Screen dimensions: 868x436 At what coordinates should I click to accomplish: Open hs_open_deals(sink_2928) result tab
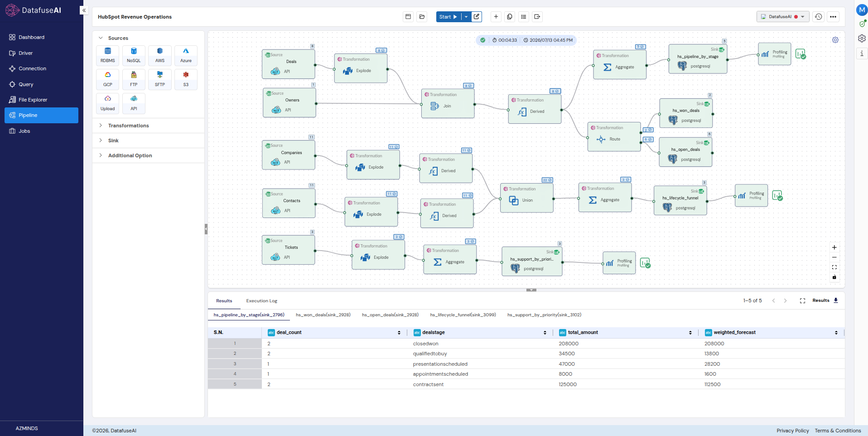point(390,315)
